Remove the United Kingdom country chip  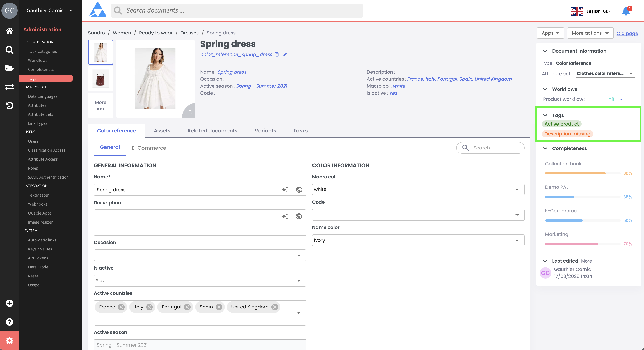(x=275, y=307)
